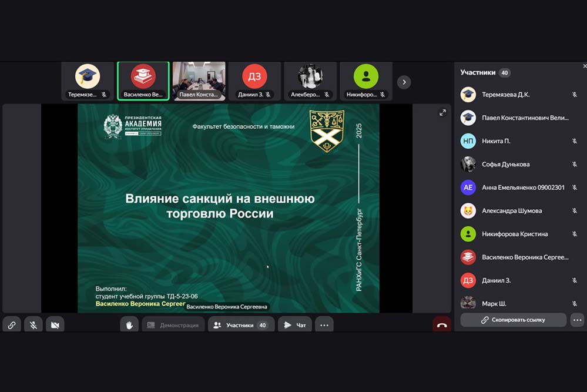The height and width of the screenshot is (392, 587).
Task: Hang up with the red end call button
Action: tap(442, 325)
